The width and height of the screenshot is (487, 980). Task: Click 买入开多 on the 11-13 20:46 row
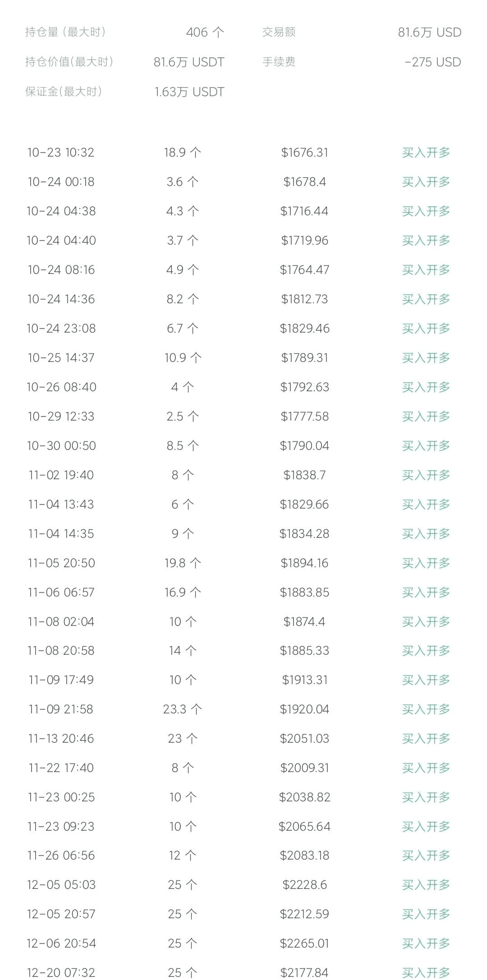[426, 739]
